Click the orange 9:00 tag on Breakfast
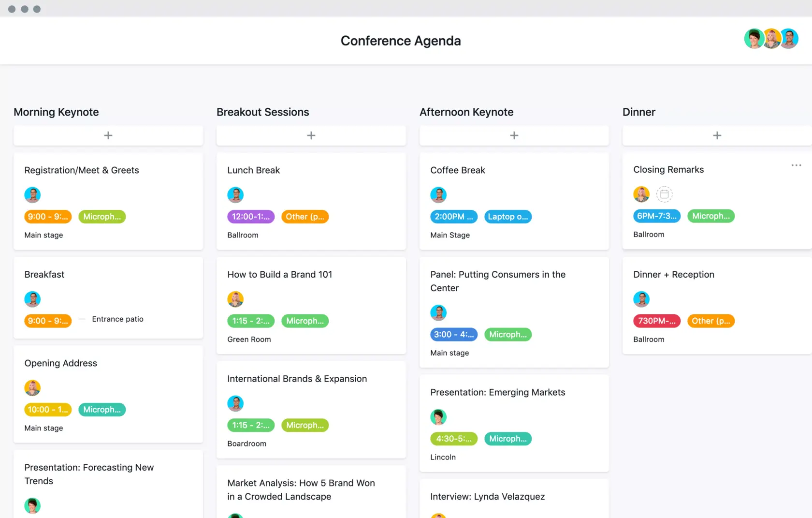 tap(48, 321)
